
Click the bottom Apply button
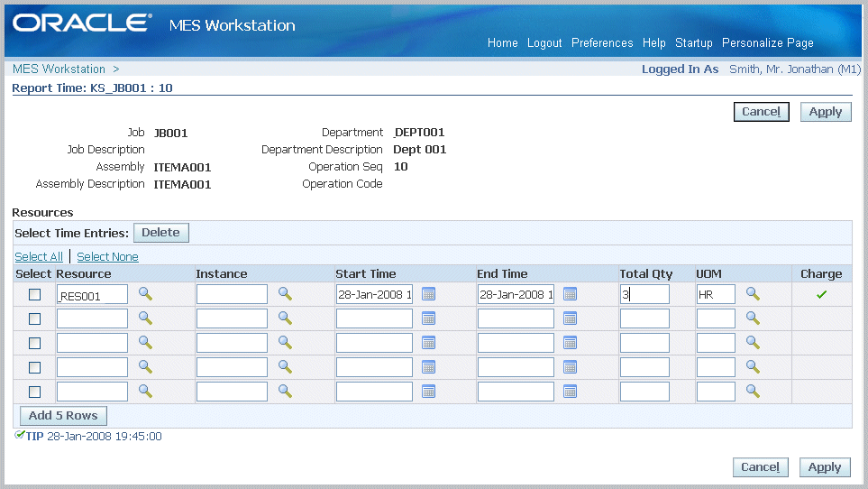tap(825, 467)
